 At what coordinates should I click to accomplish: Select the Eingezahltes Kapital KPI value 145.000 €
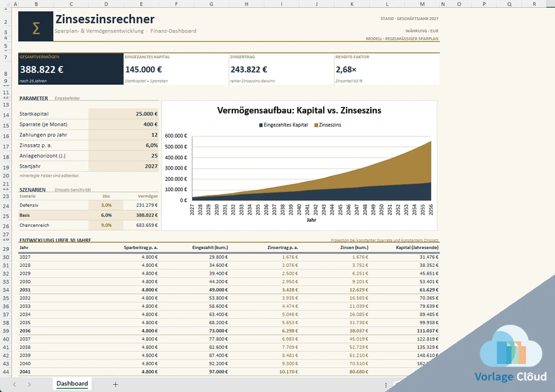[144, 70]
